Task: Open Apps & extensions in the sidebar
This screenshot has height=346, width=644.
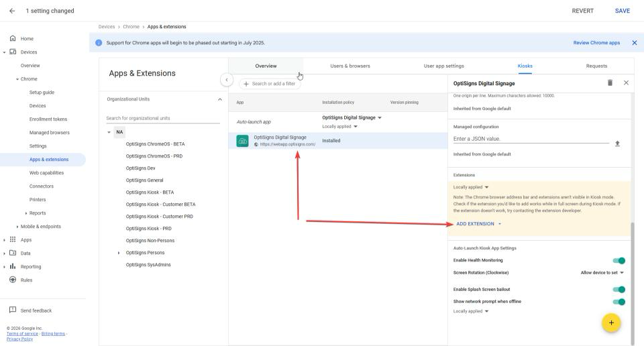Action: (49, 159)
